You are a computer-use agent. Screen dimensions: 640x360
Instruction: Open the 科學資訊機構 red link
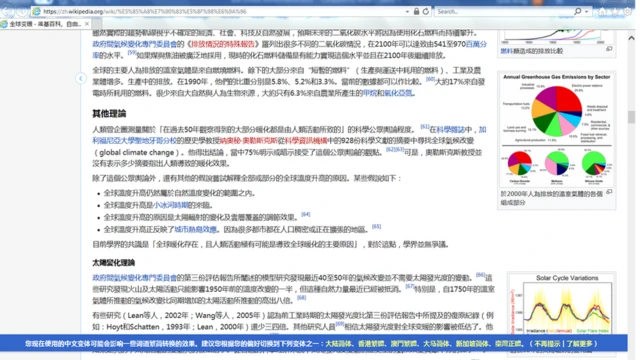pos(306,141)
